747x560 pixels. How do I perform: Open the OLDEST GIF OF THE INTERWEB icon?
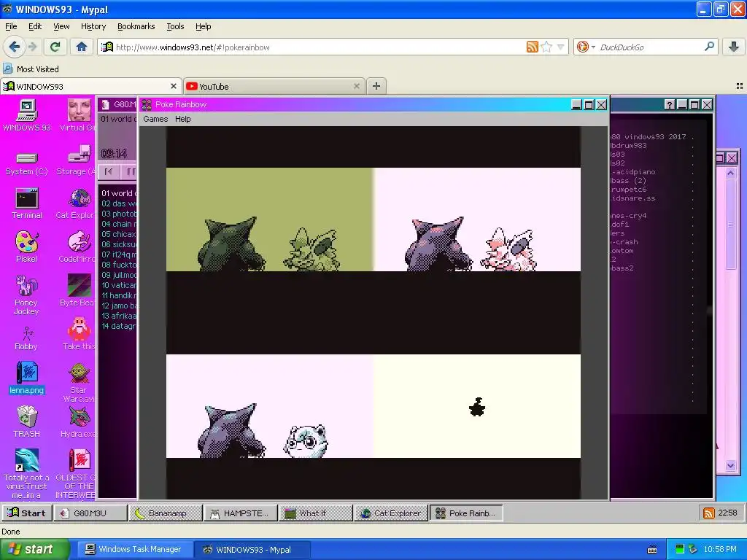pos(76,473)
